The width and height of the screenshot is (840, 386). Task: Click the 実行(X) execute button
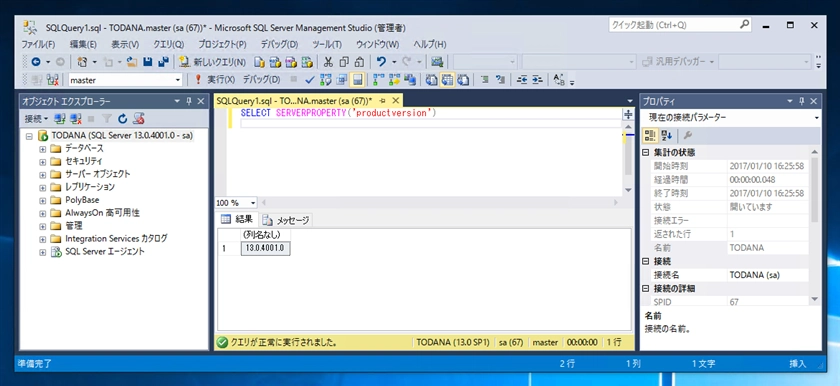pos(215,80)
